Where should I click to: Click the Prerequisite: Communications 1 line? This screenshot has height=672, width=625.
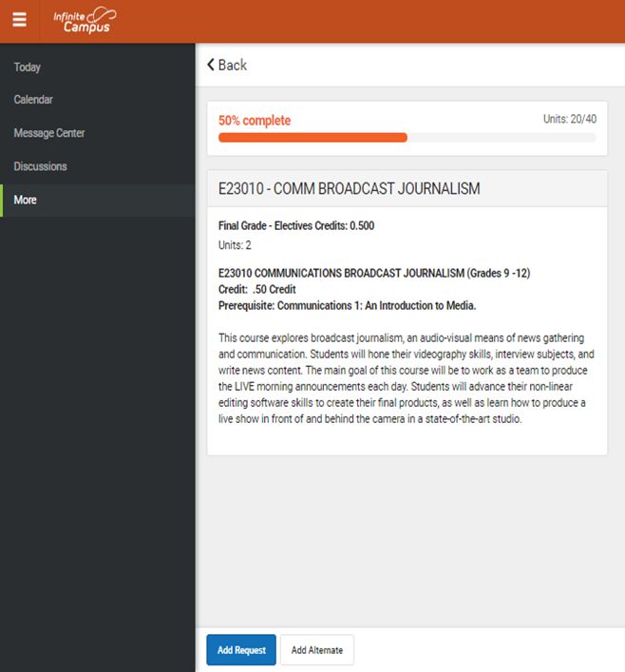347,305
